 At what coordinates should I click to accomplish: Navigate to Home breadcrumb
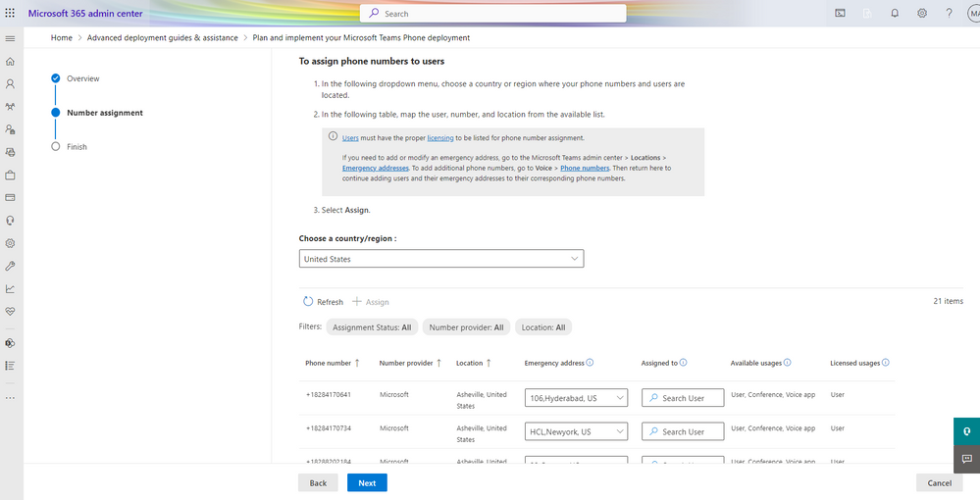[x=61, y=37]
